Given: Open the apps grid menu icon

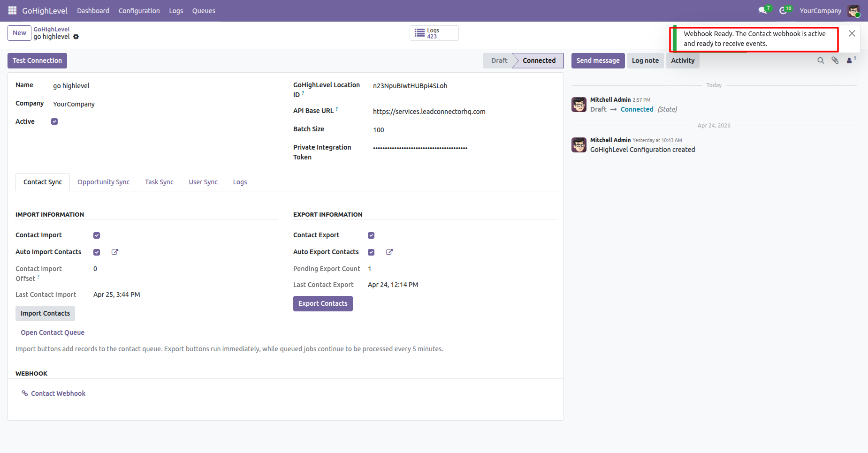Looking at the screenshot, I should (x=13, y=10).
